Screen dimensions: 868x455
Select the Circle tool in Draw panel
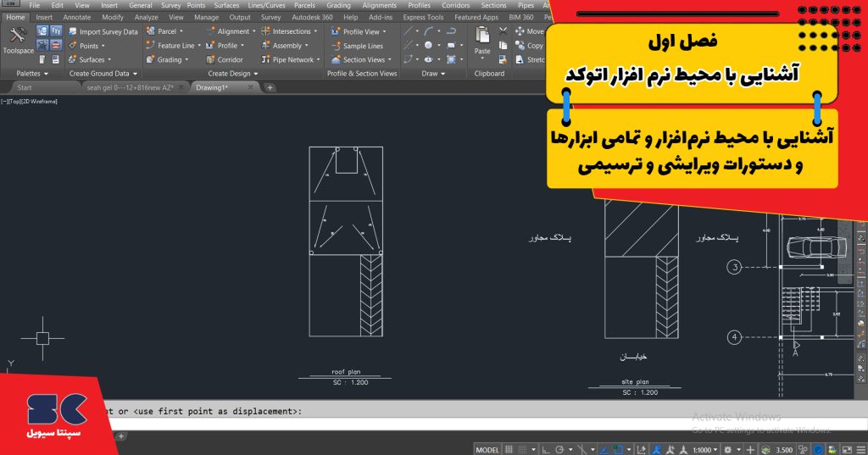point(428,46)
